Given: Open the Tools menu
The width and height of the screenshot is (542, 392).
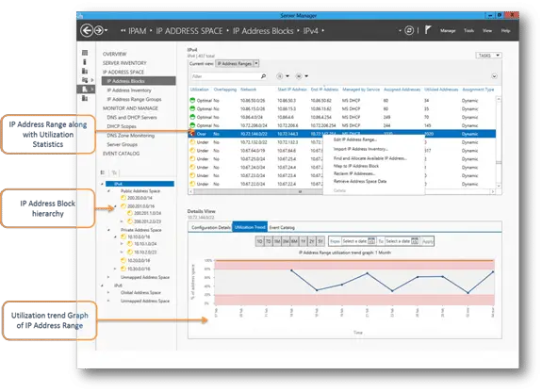Looking at the screenshot, I should click(468, 31).
